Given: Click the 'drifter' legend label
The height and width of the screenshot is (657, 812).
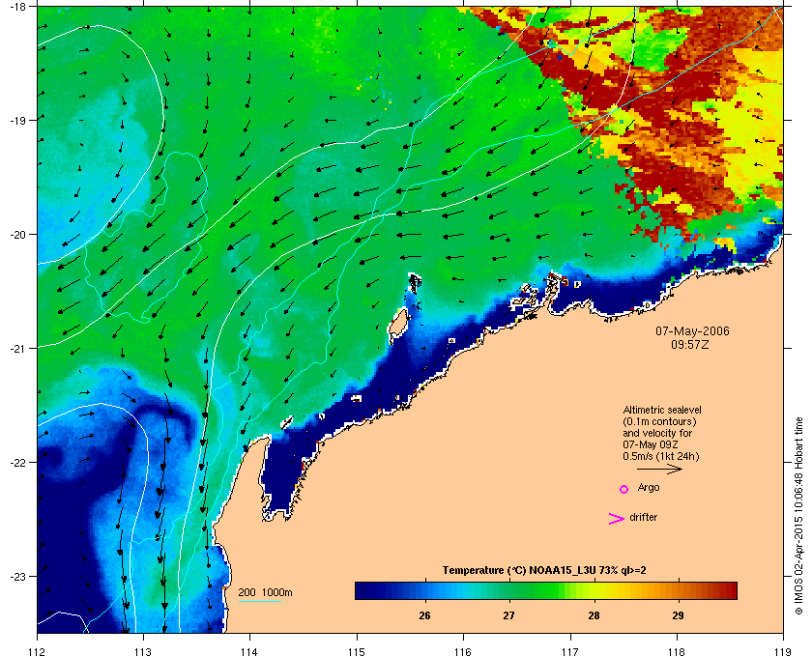Looking at the screenshot, I should click(x=643, y=517).
